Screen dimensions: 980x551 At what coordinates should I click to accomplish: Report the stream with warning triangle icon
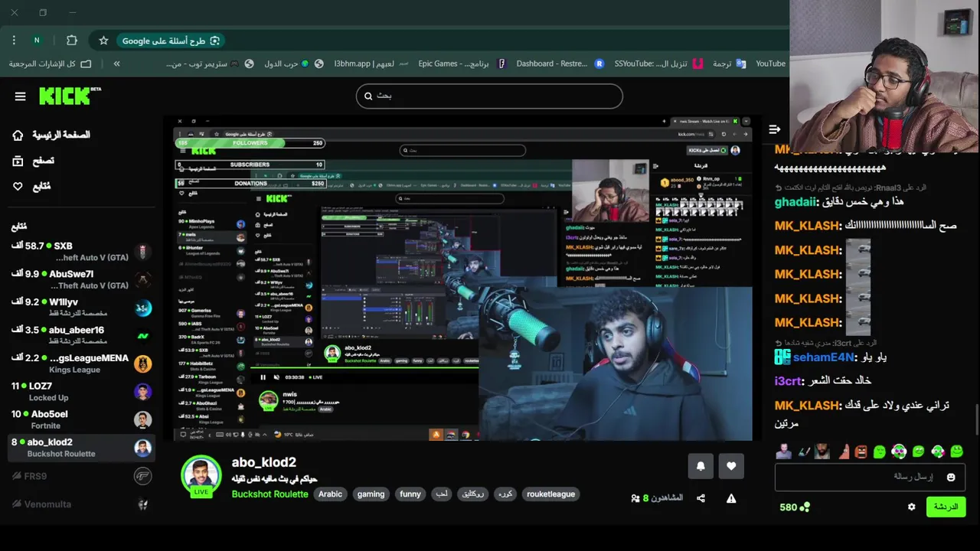tap(731, 498)
